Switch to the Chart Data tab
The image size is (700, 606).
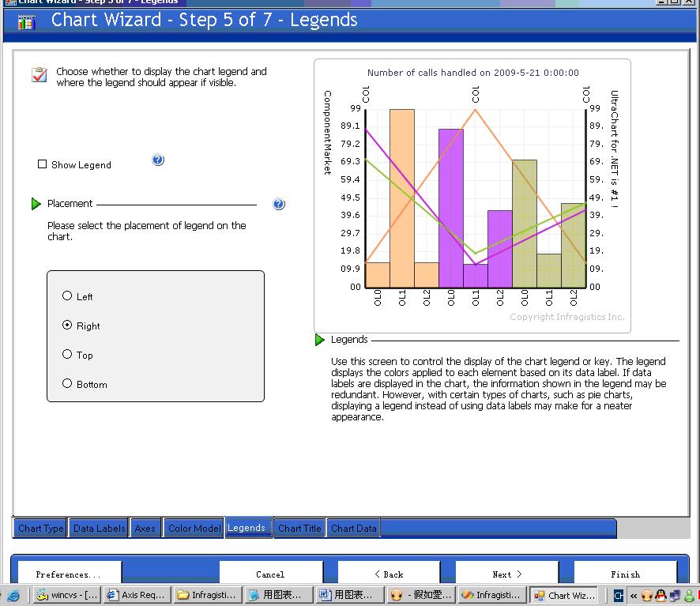tap(353, 529)
